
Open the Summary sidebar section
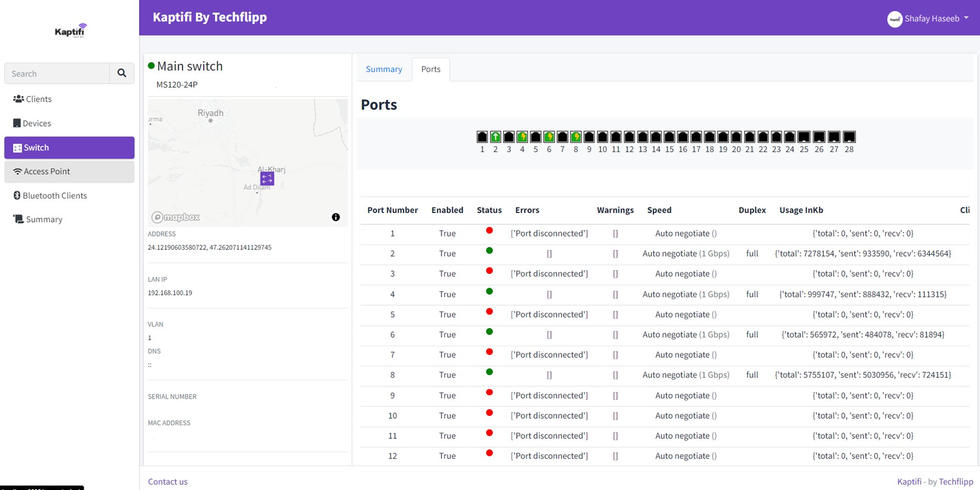(19, 219)
